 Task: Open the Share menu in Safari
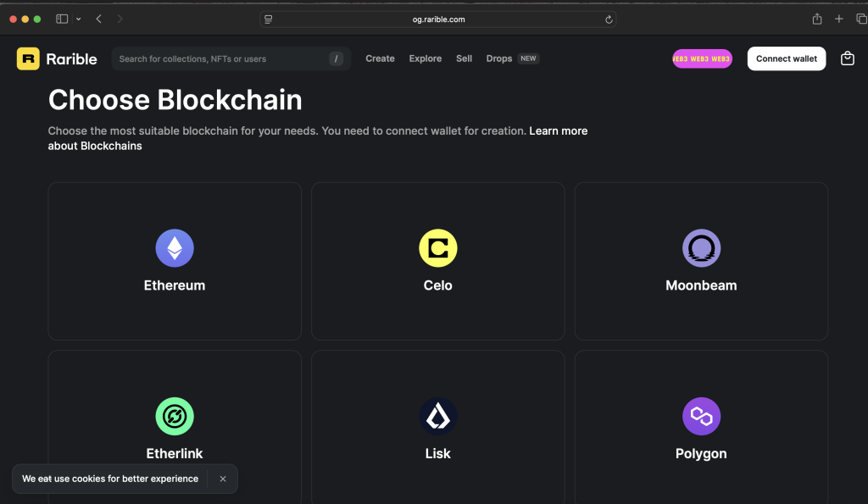pos(816,18)
